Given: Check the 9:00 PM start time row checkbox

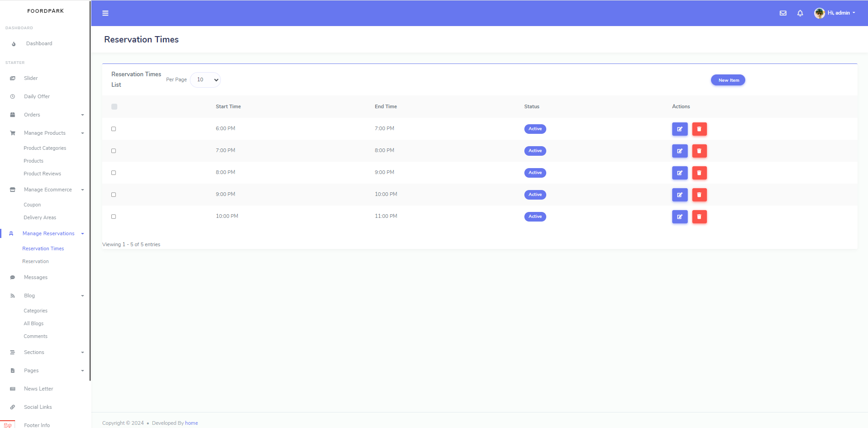Looking at the screenshot, I should point(114,195).
